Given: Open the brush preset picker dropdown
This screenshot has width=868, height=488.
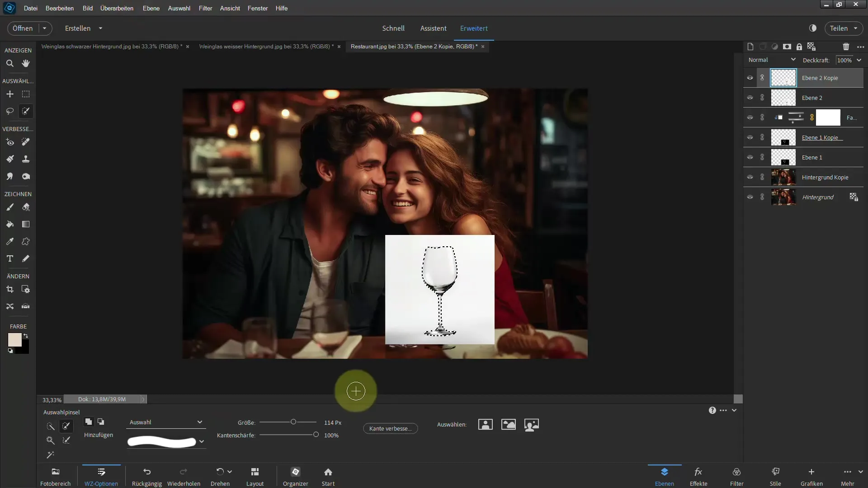Looking at the screenshot, I should click(x=202, y=441).
